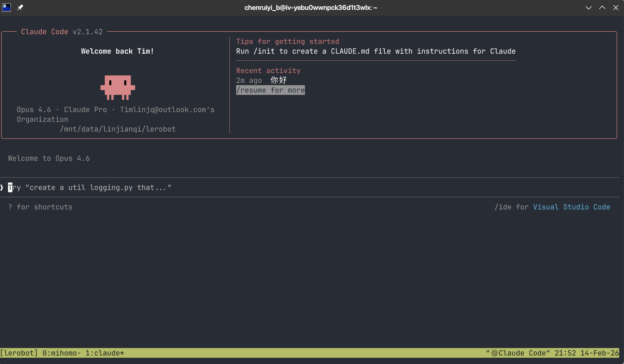Screen dimensions: 624x364
Task: Select the 1:claude tmux window tab
Action: [x=104, y=353]
